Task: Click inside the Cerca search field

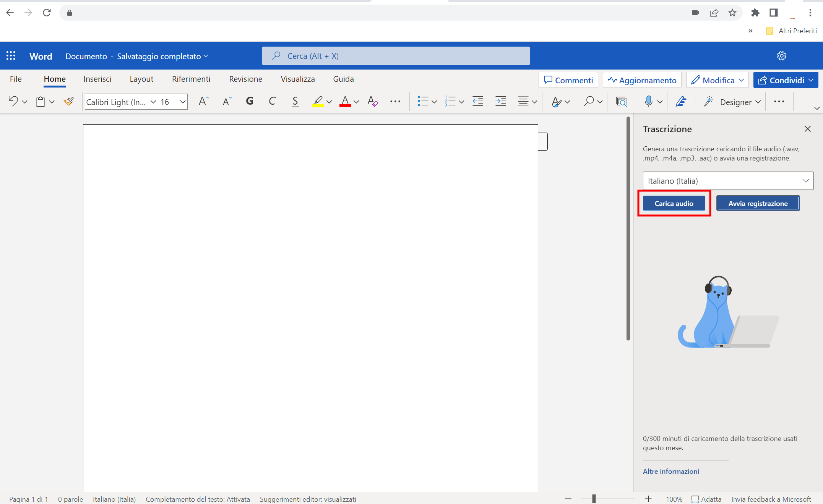Action: click(x=396, y=56)
